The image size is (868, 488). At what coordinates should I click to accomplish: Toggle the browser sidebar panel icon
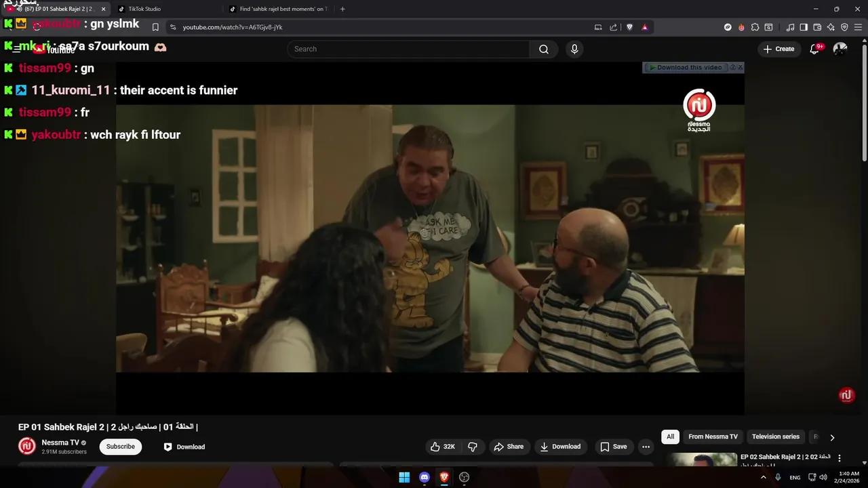804,27
